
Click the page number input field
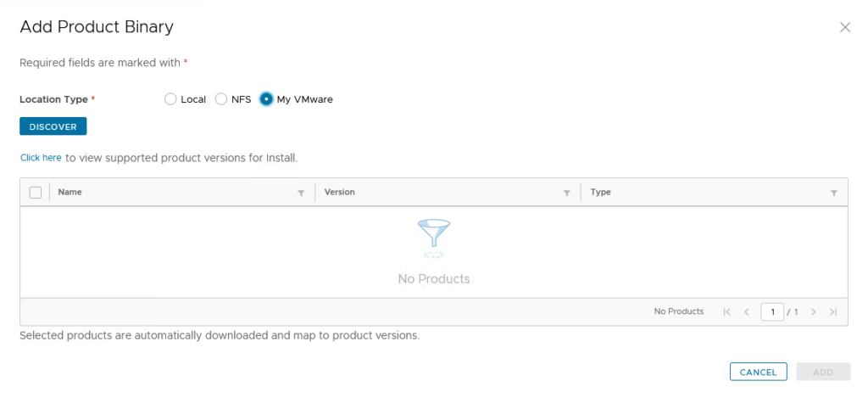point(772,312)
